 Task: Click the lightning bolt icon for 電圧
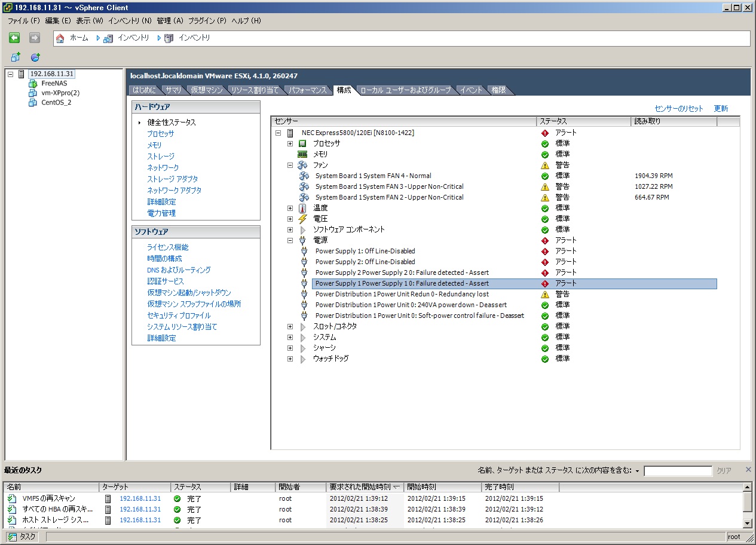click(302, 219)
